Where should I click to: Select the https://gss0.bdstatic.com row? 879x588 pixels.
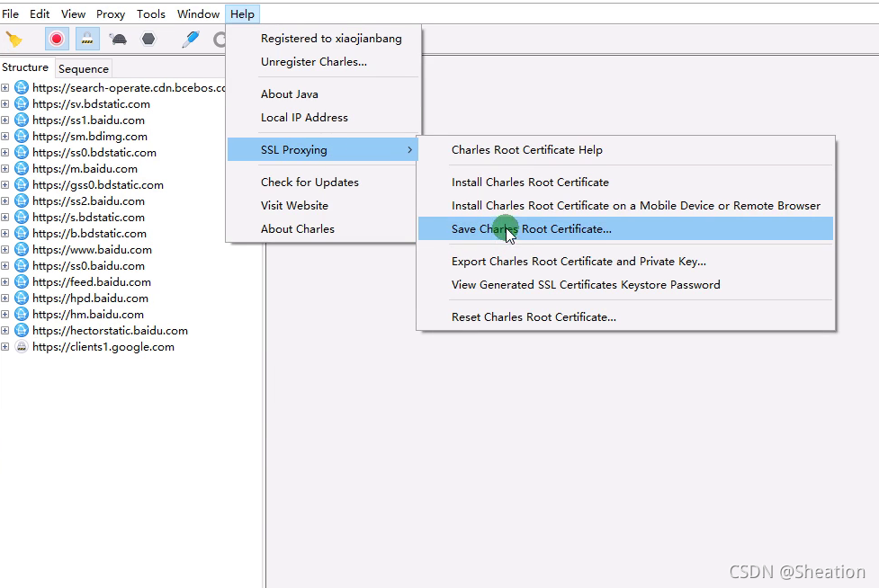(97, 185)
